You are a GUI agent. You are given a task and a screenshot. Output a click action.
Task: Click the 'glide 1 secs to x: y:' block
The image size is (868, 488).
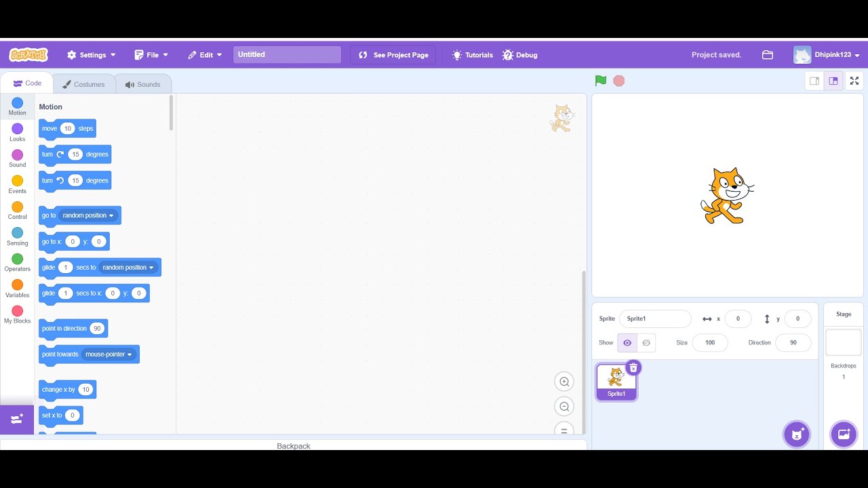pos(94,293)
